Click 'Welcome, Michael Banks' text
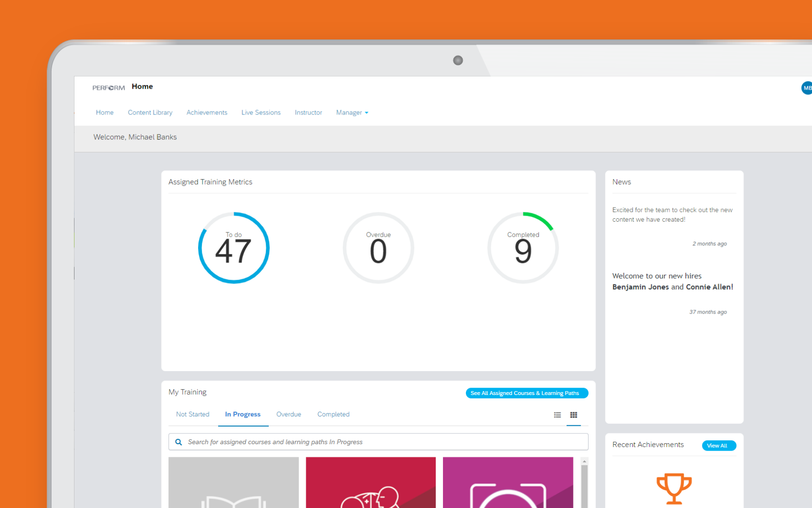812x508 pixels. 135,137
